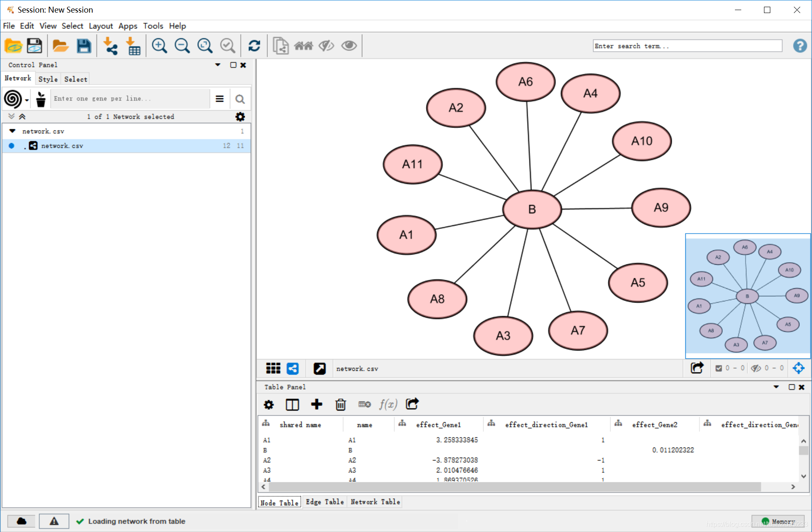
Task: Click Import Network from File icon
Action: pos(110,46)
